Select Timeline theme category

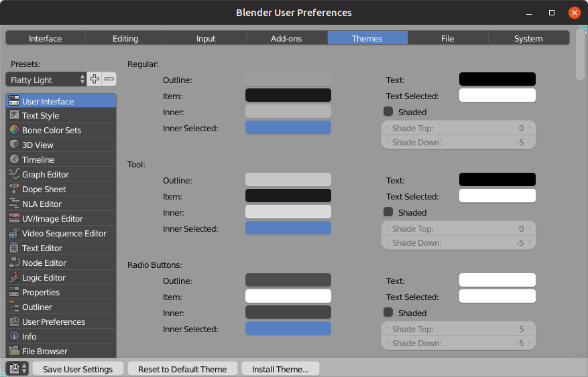(61, 159)
